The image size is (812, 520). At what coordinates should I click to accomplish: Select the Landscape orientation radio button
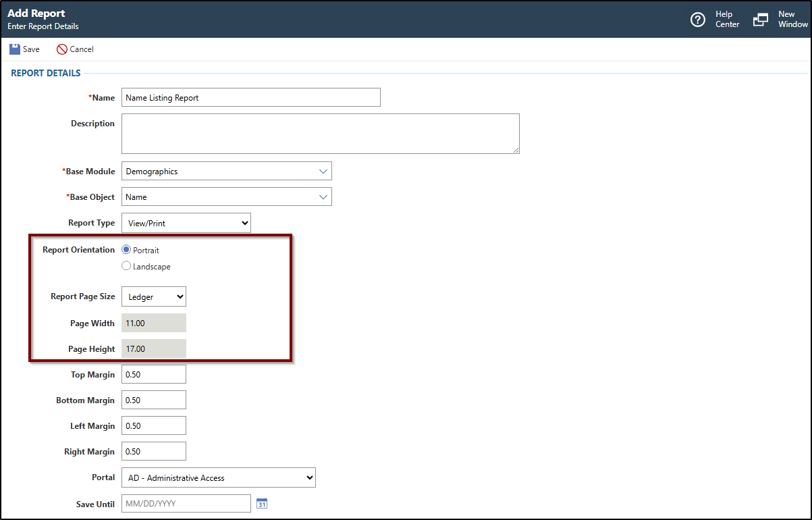click(126, 266)
